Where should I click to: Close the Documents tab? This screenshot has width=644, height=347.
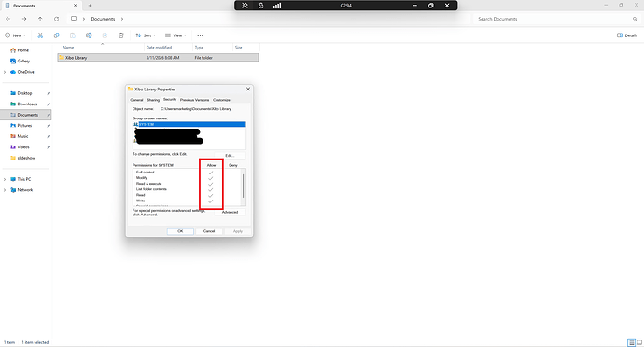[76, 6]
